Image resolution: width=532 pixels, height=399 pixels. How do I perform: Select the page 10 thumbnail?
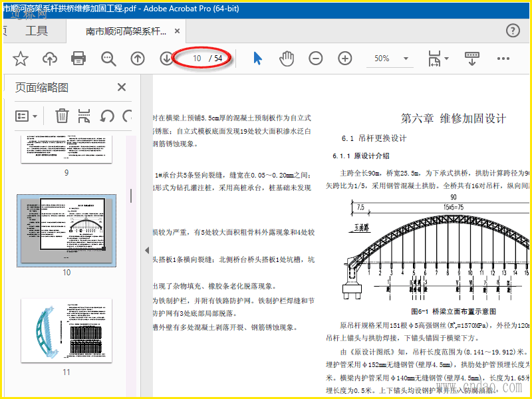point(66,231)
